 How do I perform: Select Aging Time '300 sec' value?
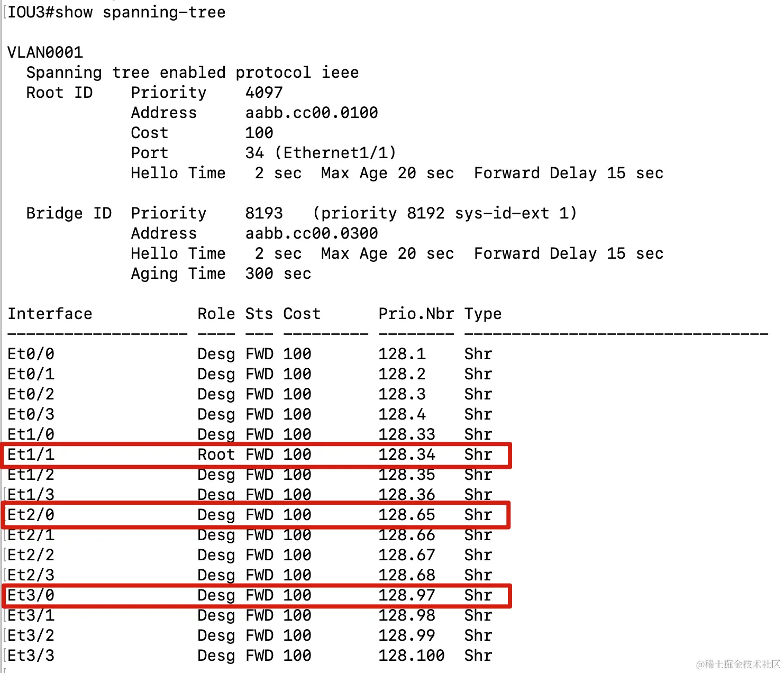(x=278, y=274)
